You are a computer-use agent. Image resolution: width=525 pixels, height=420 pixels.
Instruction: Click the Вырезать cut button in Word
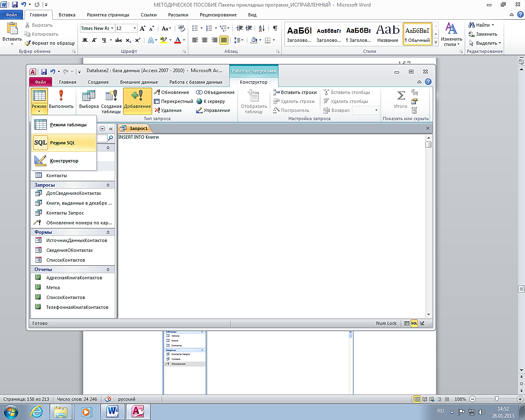pyautogui.click(x=39, y=25)
